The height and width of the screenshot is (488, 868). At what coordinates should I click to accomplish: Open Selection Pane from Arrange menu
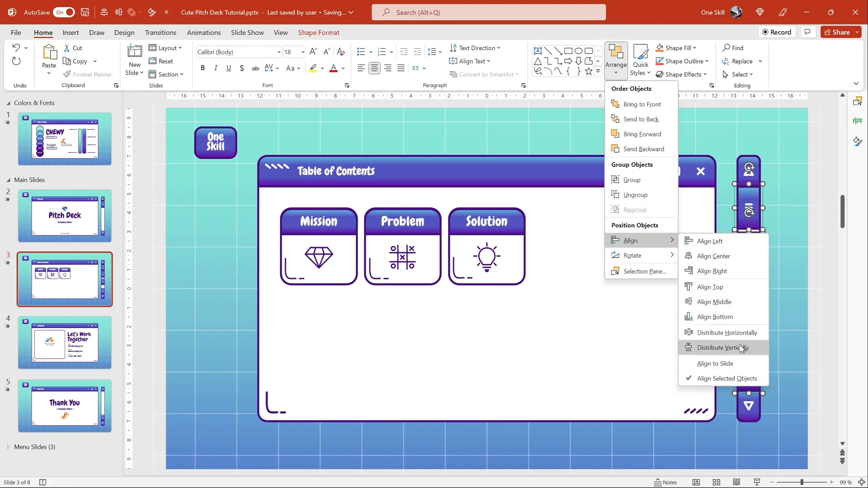point(641,271)
